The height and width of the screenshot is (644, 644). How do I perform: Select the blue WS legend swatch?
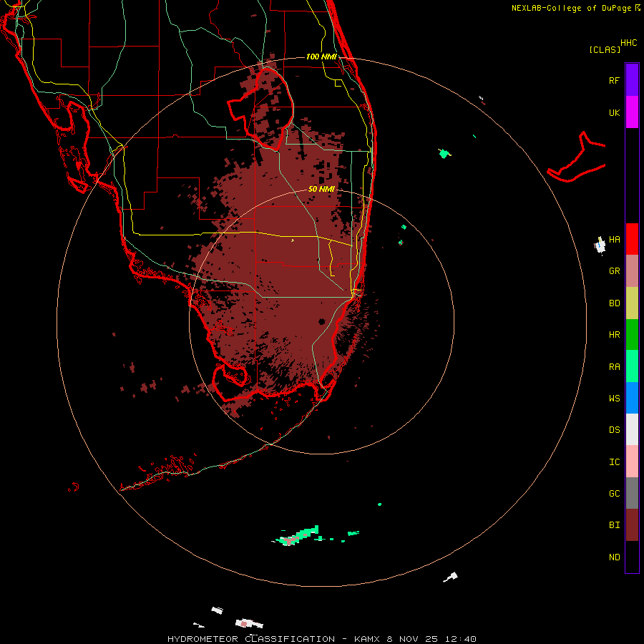tap(632, 398)
